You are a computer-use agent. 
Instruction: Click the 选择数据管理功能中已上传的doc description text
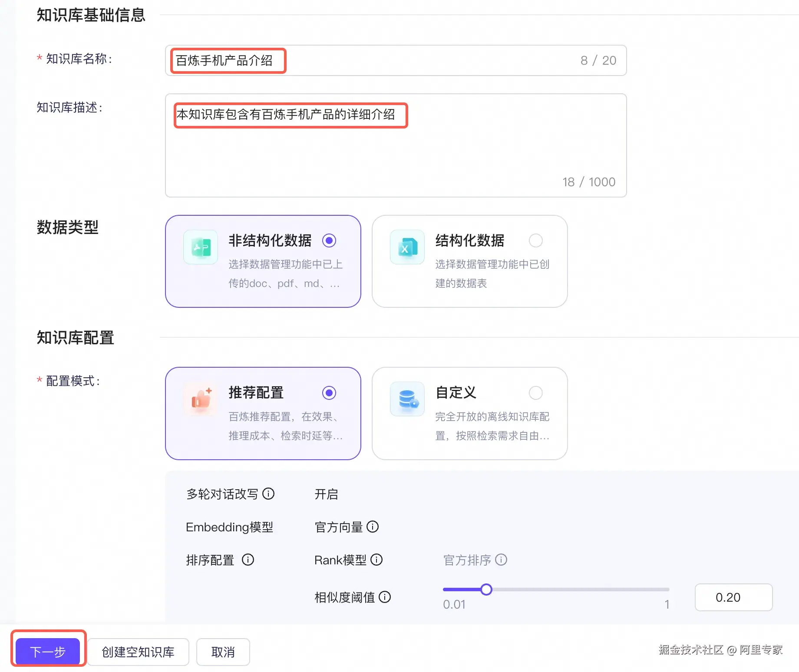pos(286,274)
